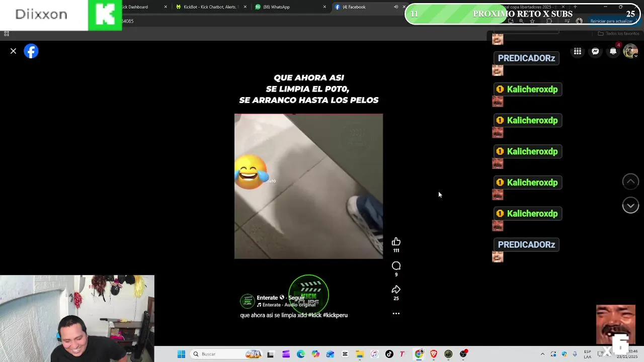
Task: Open the red T app in taskbar
Action: pos(402,354)
